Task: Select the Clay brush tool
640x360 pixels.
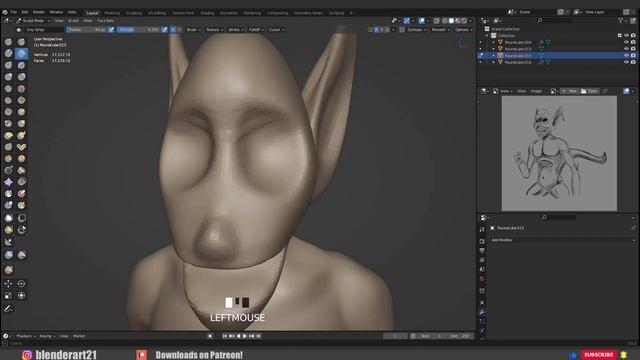Action: (8, 53)
